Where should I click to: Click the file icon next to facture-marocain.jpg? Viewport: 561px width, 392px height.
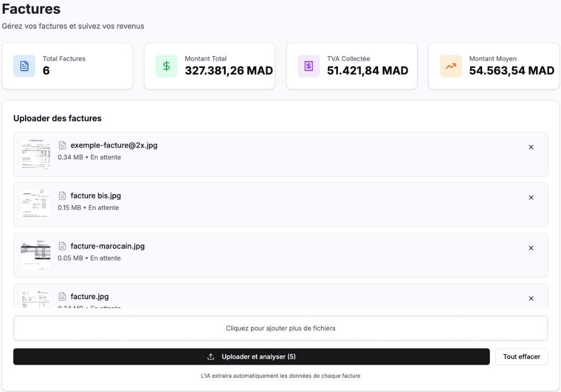click(62, 246)
